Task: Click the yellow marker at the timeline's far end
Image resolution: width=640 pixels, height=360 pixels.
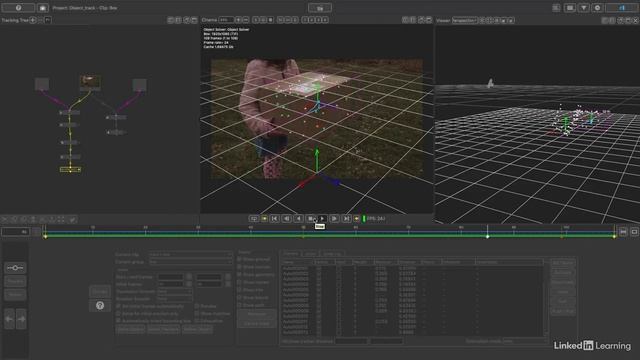Action: tap(614, 237)
